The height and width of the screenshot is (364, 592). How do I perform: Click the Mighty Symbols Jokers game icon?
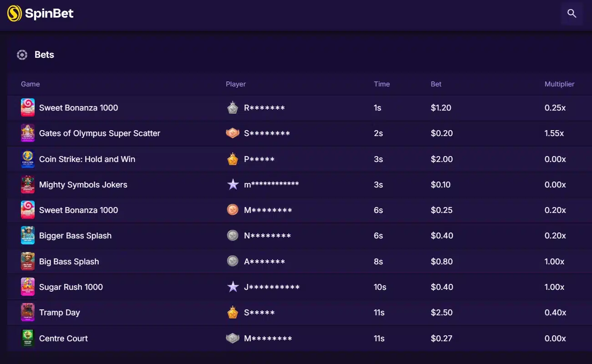28,185
